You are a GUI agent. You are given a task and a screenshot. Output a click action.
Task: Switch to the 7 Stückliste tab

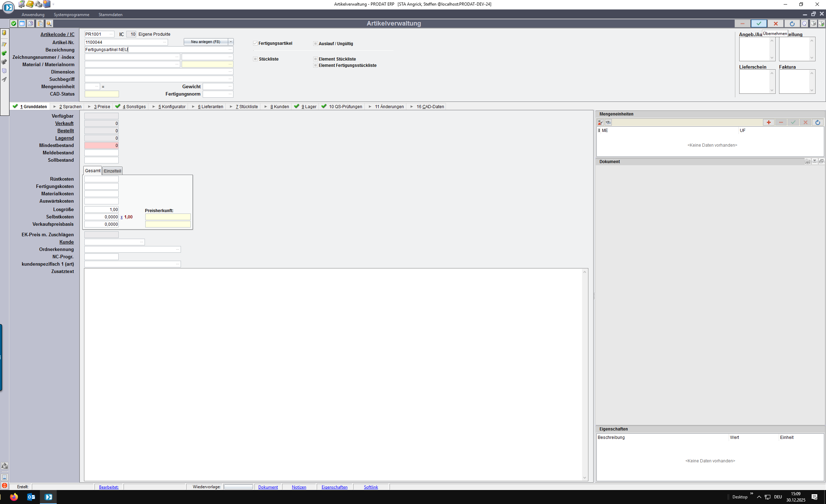246,107
